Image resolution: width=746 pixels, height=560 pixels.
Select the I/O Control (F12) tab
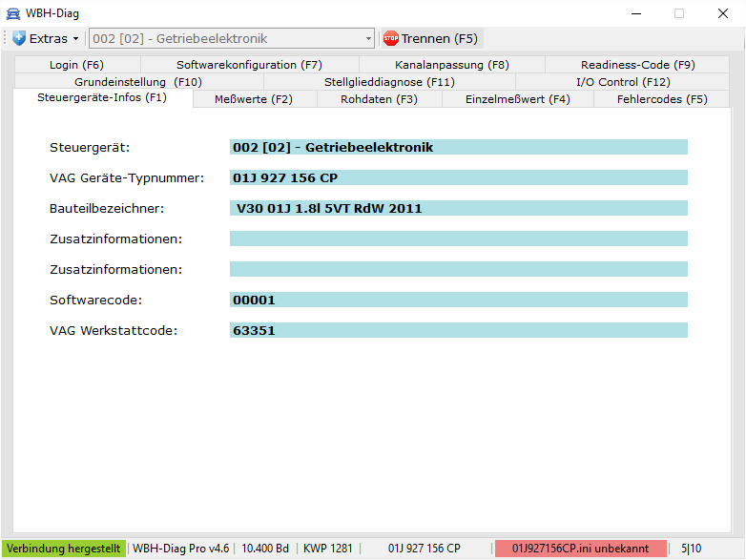point(623,82)
